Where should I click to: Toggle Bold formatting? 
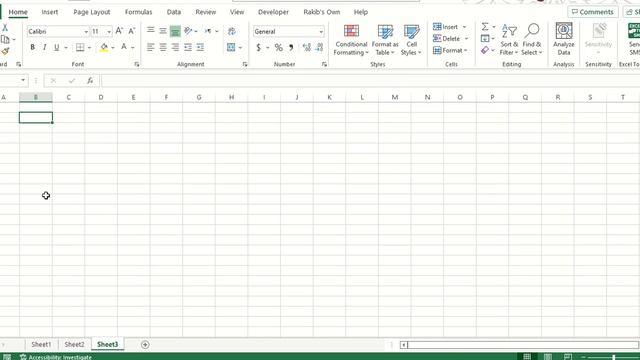pos(32,47)
